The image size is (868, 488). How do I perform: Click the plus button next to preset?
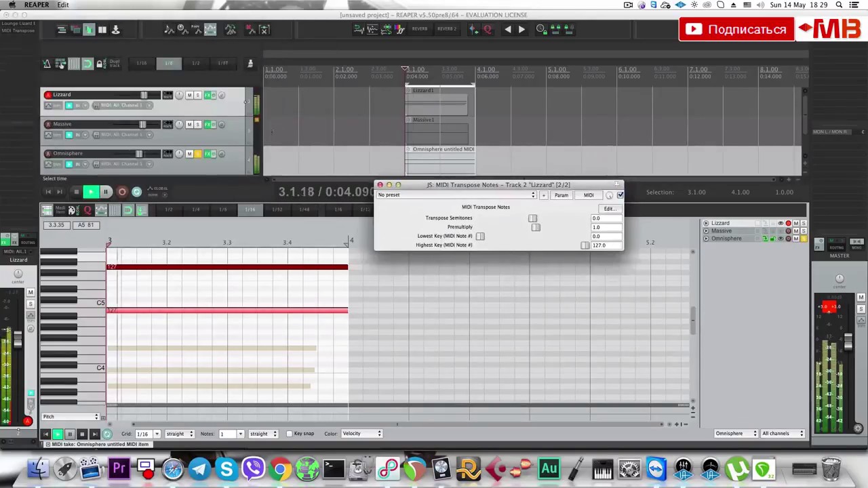pyautogui.click(x=543, y=195)
